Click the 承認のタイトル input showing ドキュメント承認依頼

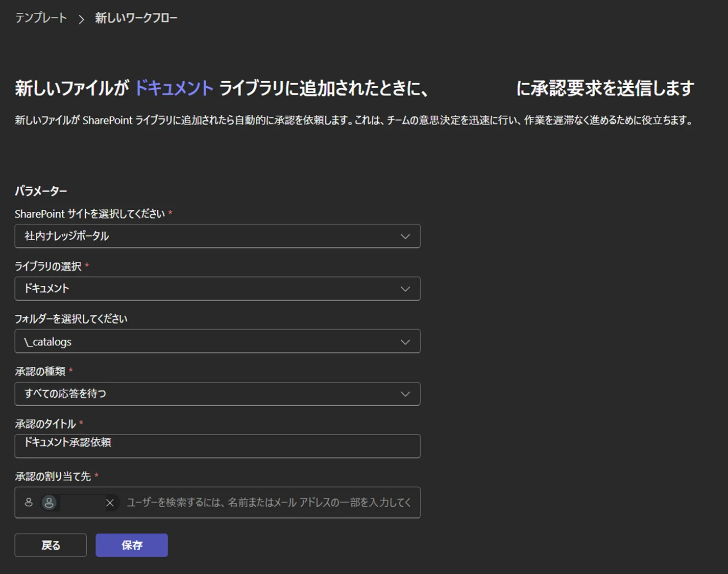pyautogui.click(x=217, y=446)
